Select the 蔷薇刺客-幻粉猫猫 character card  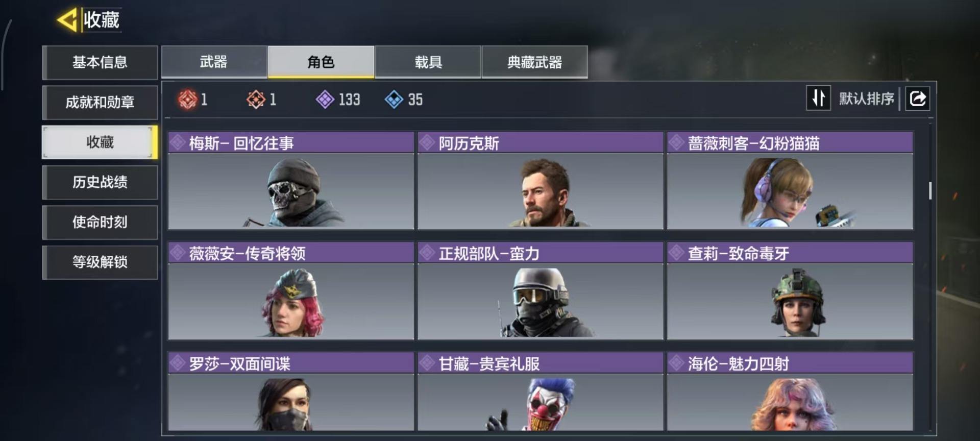pos(790,181)
